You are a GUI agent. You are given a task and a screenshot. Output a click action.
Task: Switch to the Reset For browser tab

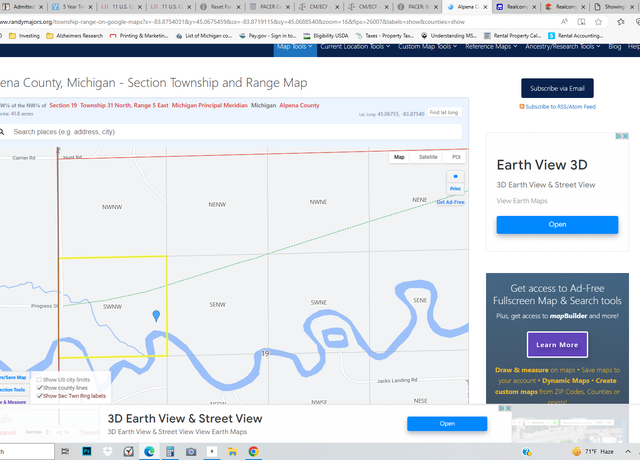[220, 7]
